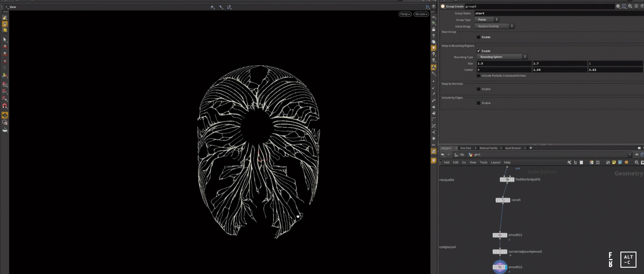Toggle the highlighted headlight bulb display option
This screenshot has height=274, width=644.
(434, 48)
